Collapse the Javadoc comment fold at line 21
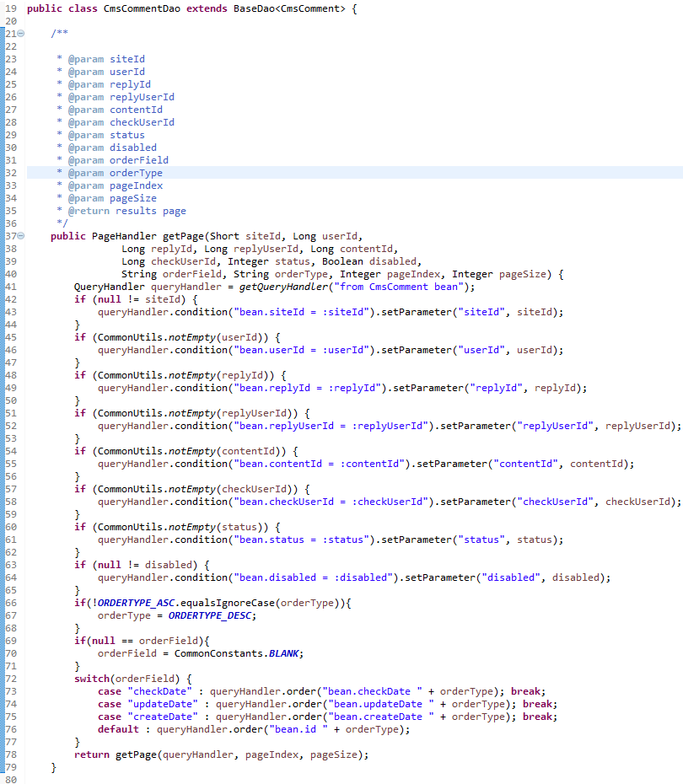Viewport: 683px width, 784px height. [21, 34]
